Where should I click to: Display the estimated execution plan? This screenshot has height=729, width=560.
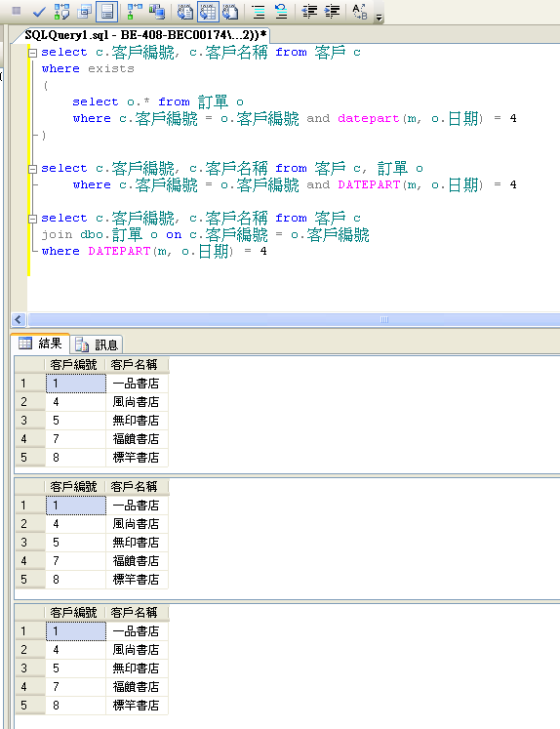tap(61, 11)
